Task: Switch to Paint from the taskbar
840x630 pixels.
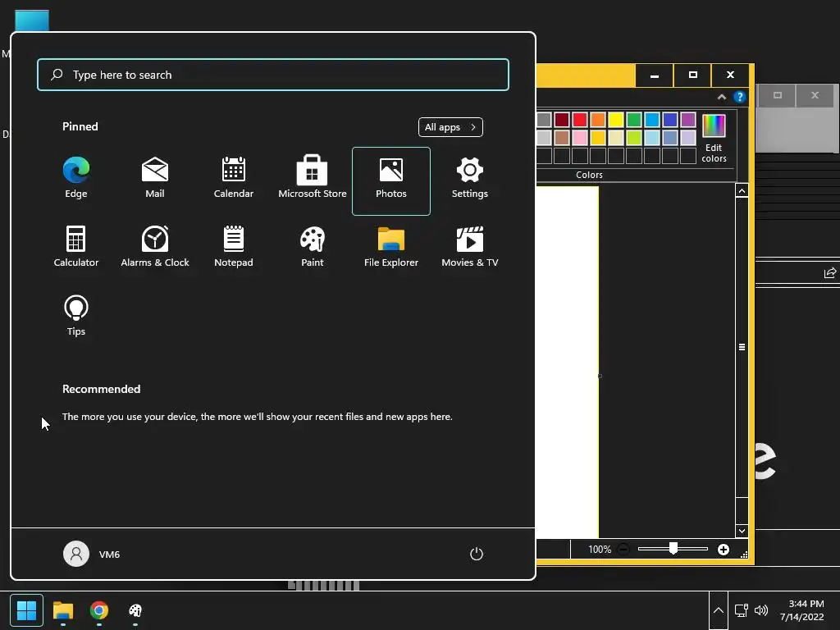Action: (135, 610)
